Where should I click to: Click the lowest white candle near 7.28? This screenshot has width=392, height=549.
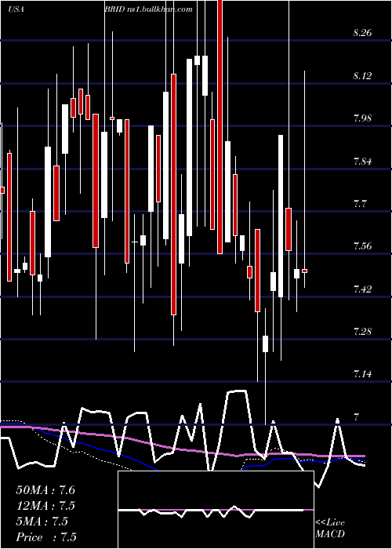tap(265, 344)
